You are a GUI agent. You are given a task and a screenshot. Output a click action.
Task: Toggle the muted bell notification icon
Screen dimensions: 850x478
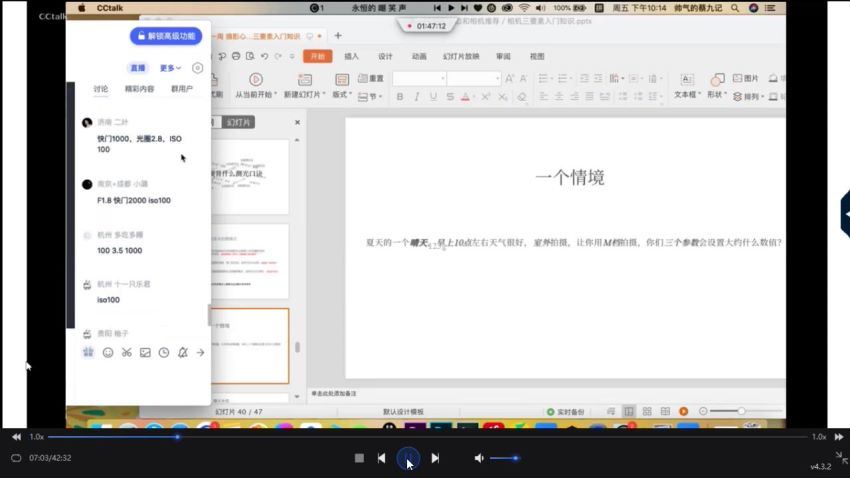click(x=183, y=352)
